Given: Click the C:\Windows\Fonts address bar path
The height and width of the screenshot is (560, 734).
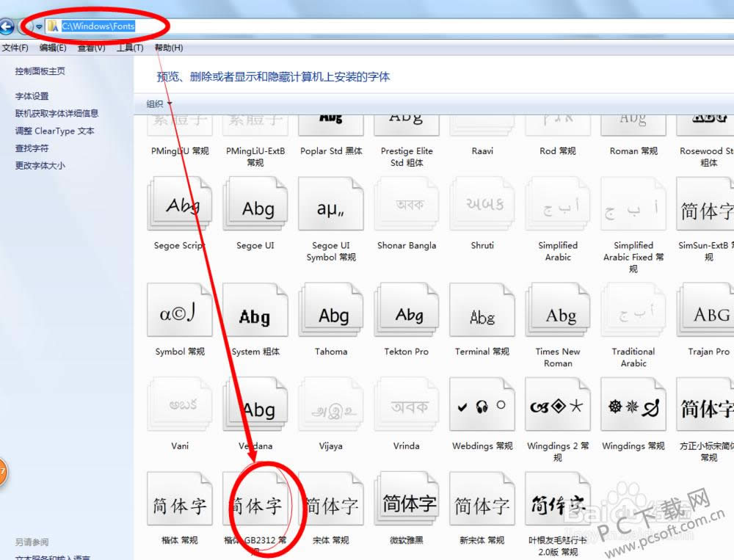Looking at the screenshot, I should 95,25.
